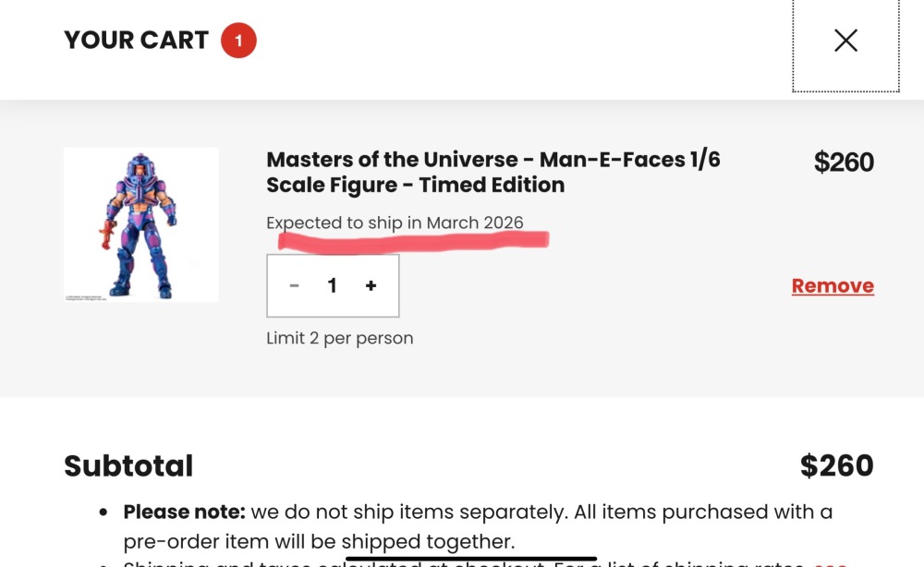Click the item price $260 beside the title
The height and width of the screenshot is (567, 924).
[844, 163]
